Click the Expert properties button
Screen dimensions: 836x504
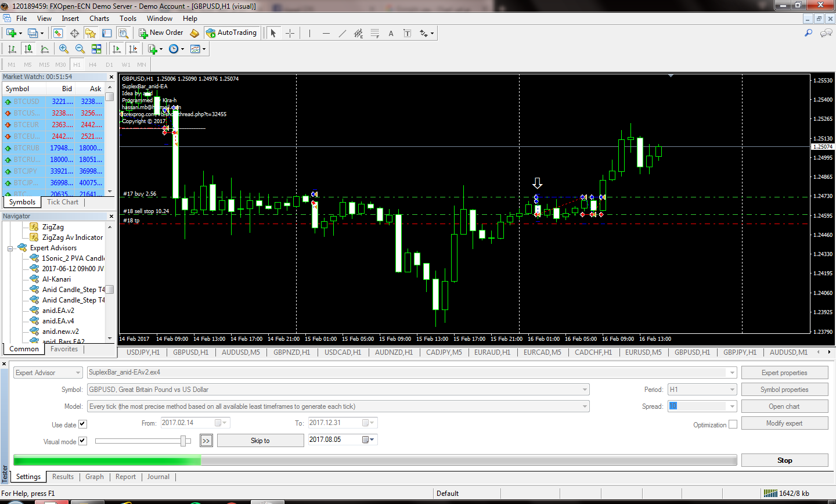tap(784, 373)
